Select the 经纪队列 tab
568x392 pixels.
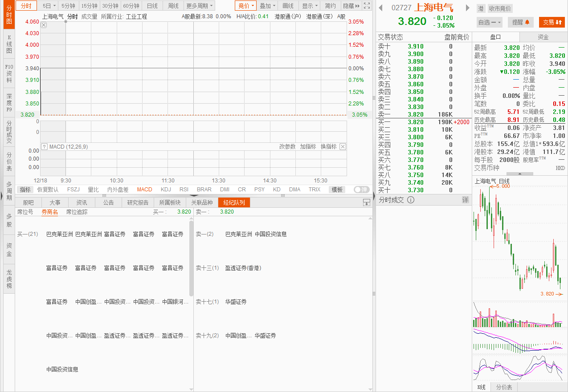coord(234,202)
